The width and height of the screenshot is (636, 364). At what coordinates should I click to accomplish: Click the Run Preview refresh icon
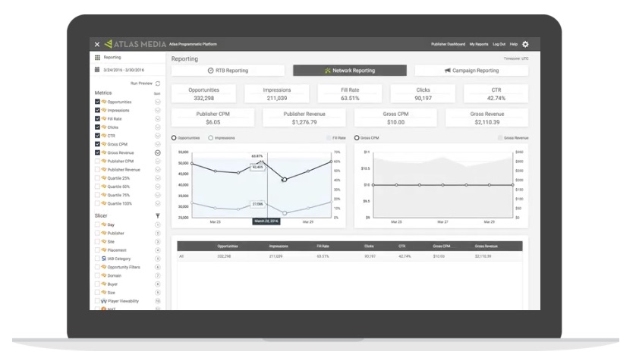pos(158,83)
